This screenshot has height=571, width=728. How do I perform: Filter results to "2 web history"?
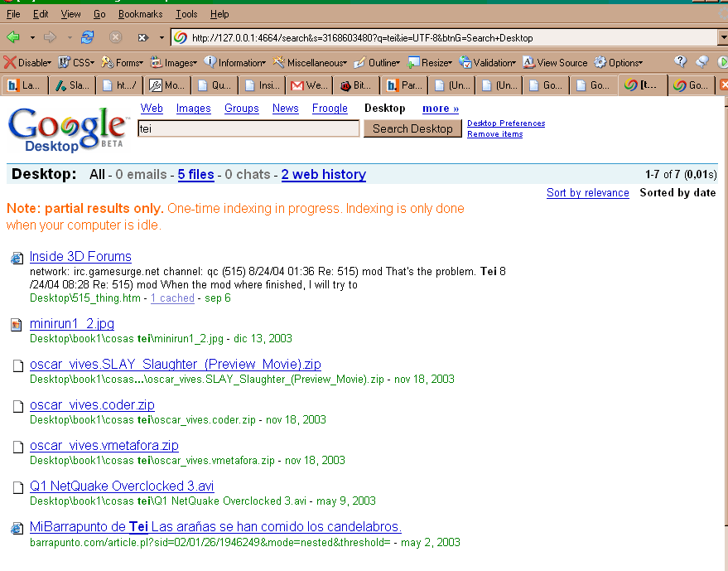(x=324, y=174)
